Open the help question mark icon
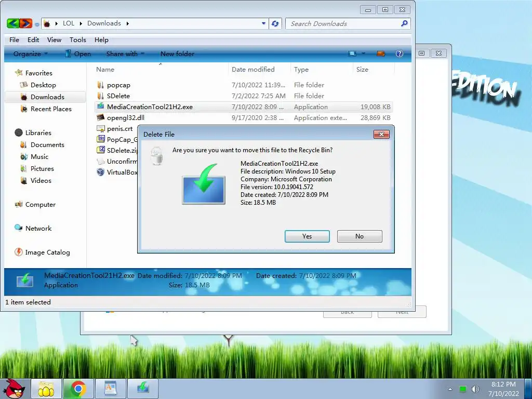532x399 pixels. (x=400, y=54)
